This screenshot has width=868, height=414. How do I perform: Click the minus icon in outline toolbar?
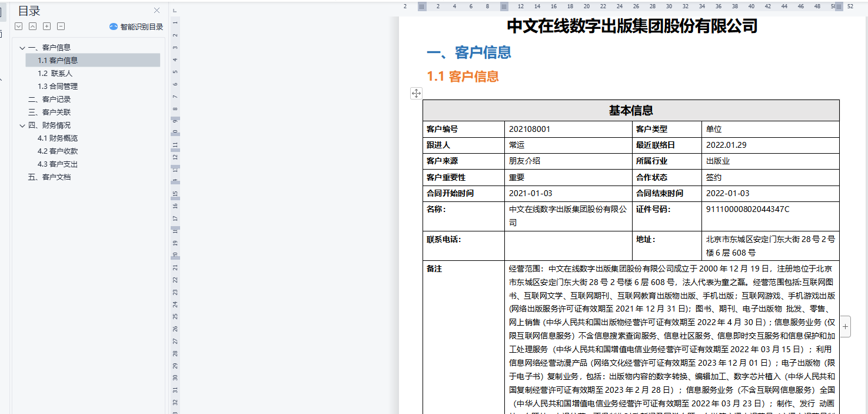pyautogui.click(x=61, y=27)
